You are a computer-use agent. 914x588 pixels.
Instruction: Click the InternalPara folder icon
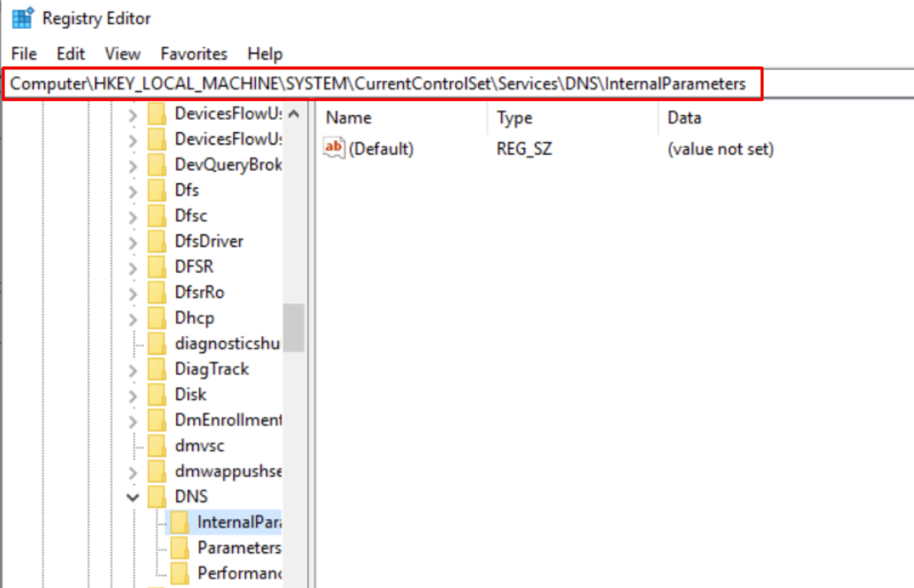179,523
